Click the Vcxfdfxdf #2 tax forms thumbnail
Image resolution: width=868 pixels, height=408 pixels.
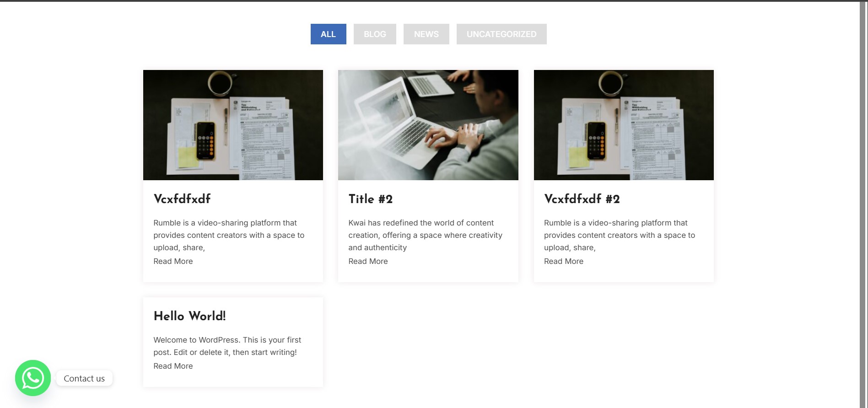[624, 125]
